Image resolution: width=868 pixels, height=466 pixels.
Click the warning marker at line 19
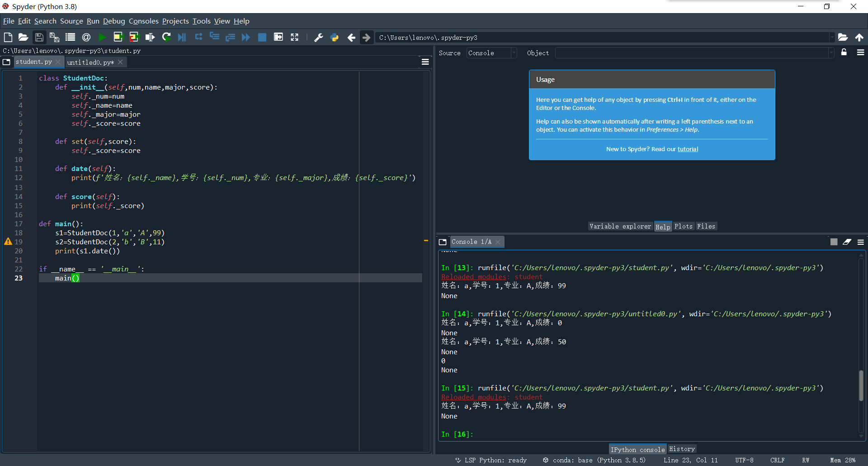pyautogui.click(x=8, y=242)
